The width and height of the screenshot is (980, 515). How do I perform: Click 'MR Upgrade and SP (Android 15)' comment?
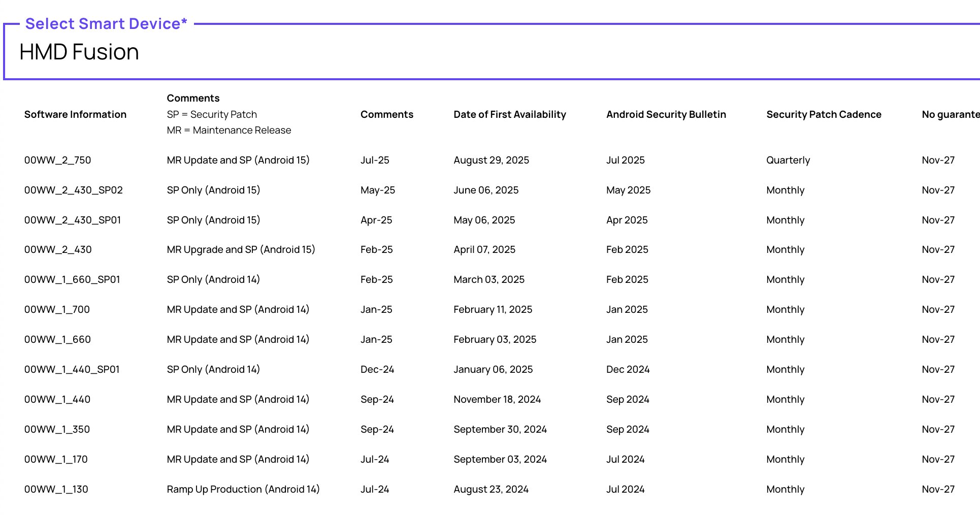click(241, 249)
